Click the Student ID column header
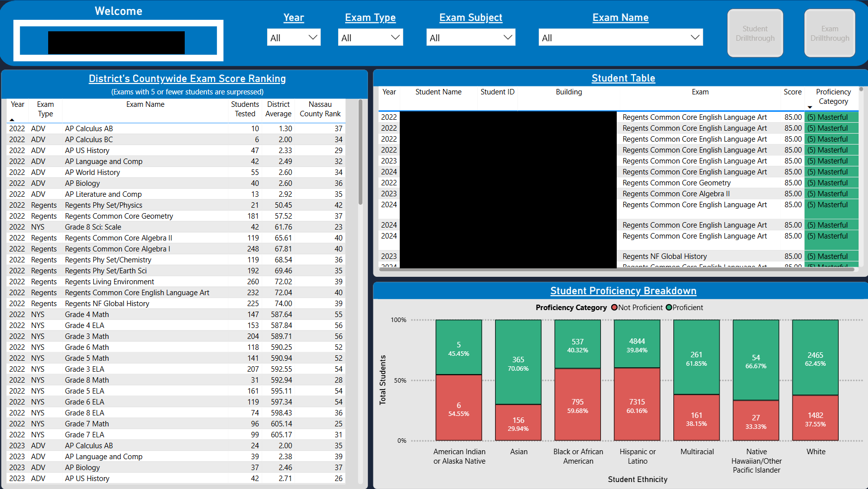This screenshot has width=868, height=489. [x=498, y=92]
